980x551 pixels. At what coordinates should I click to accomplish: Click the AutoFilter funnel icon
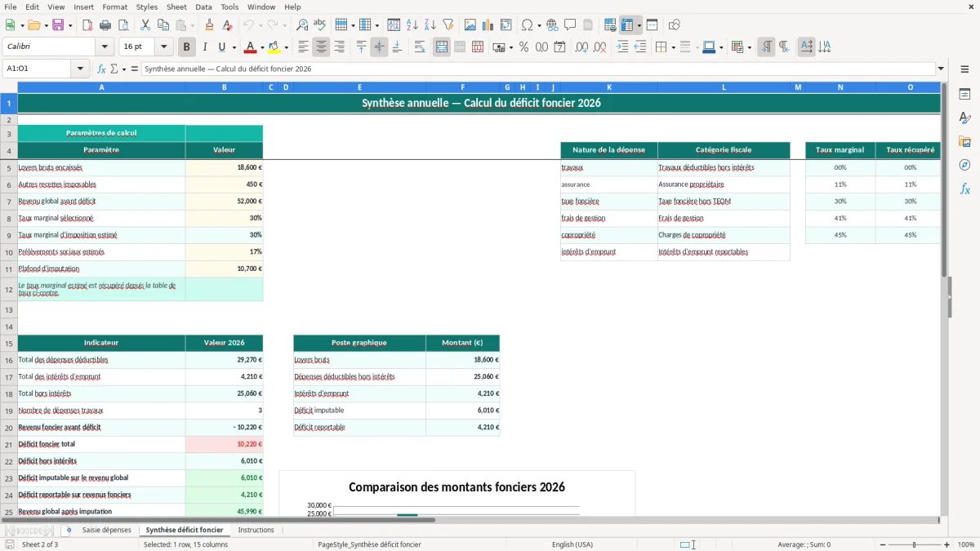[x=448, y=25]
